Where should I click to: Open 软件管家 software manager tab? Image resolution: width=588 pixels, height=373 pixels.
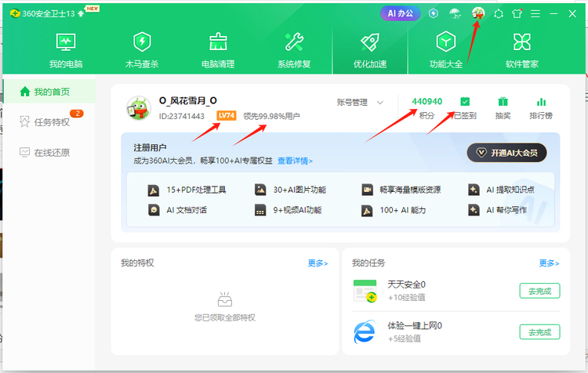[x=521, y=50]
